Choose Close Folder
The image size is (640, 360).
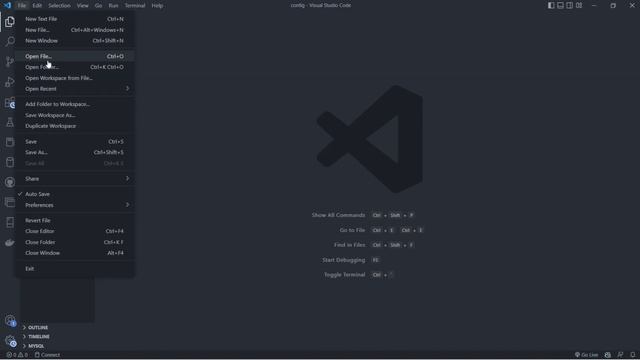[x=75, y=242]
